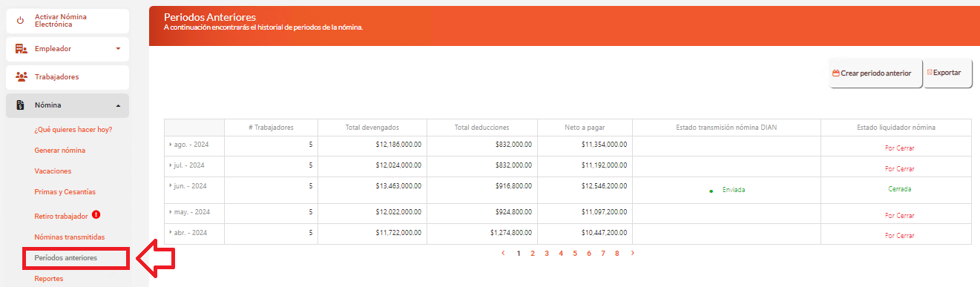
Task: Click the calendar icon in Crear periodo anterior
Action: (836, 73)
